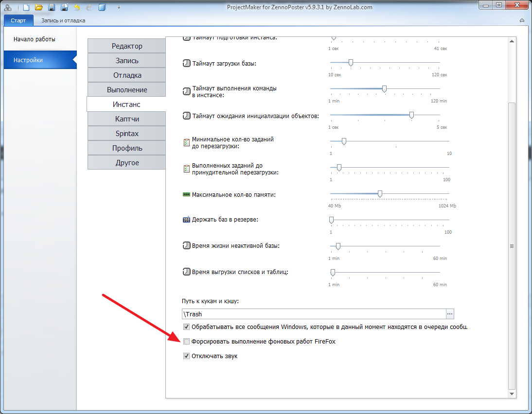This screenshot has height=414, width=532.
Task: Enable Форсировать выполнение фоновых работ FireFox
Action: click(x=186, y=342)
